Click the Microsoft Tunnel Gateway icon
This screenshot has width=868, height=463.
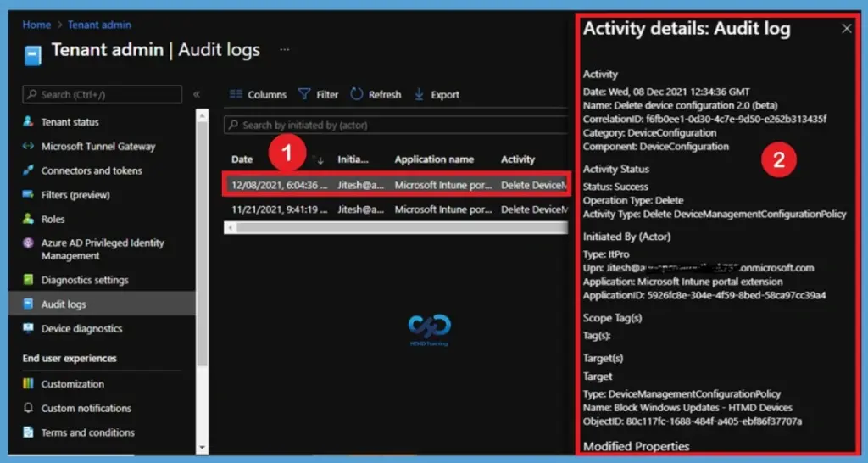(28, 146)
